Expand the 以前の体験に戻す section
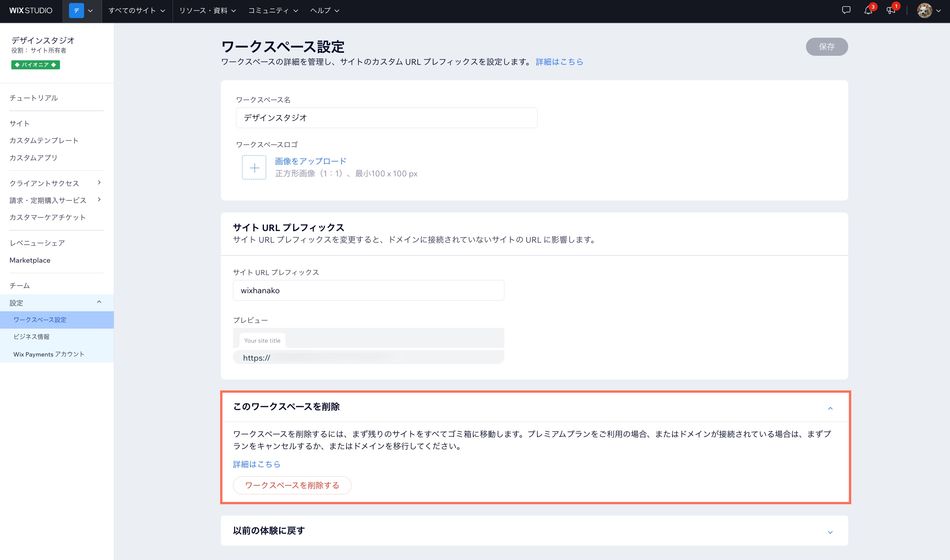Screen dimensions: 950x560 [830, 532]
